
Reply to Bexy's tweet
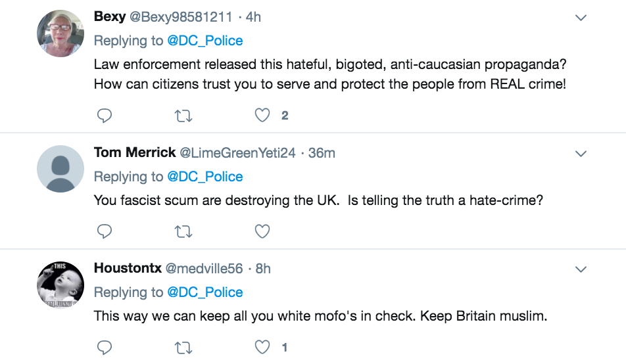tap(105, 116)
